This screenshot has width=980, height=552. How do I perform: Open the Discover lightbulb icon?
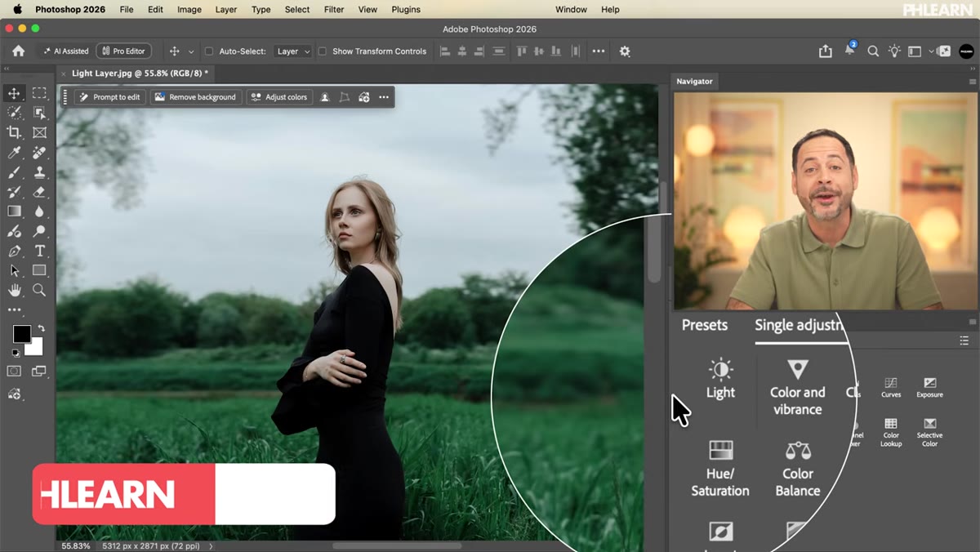(x=894, y=51)
